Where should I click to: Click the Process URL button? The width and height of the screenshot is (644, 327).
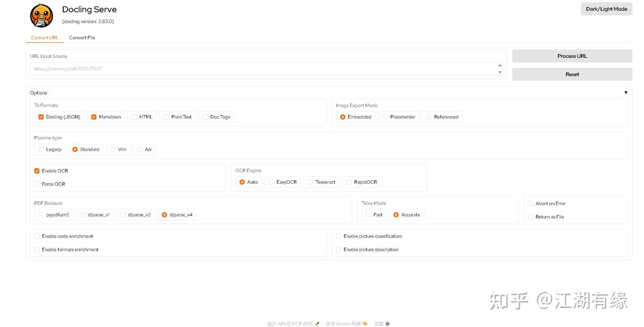coord(572,56)
